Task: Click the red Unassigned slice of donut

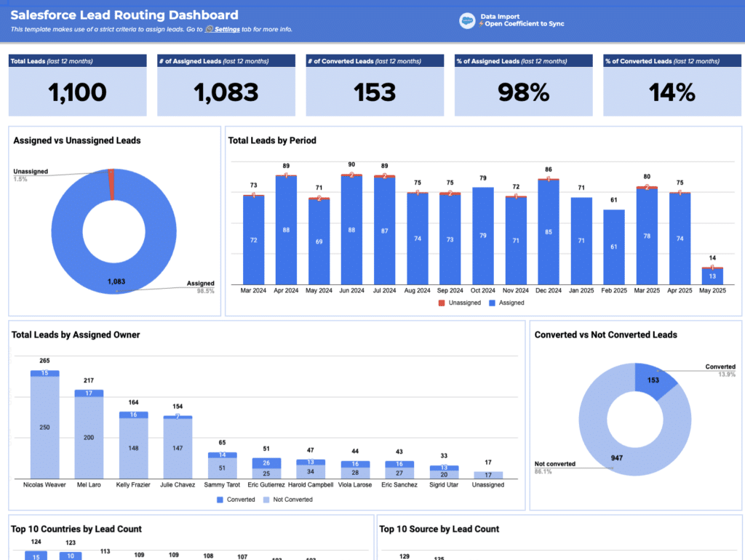Action: tap(111, 184)
